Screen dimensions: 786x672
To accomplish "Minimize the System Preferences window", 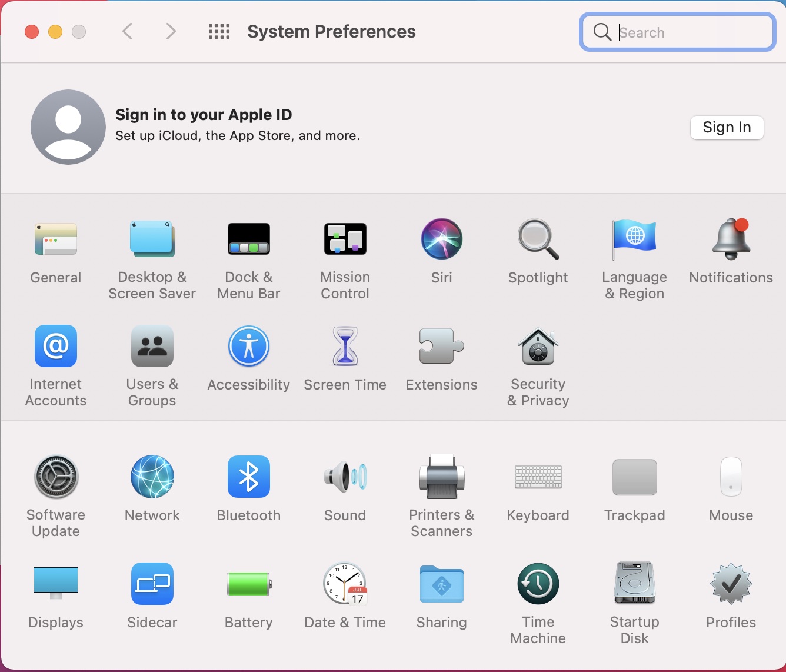I will pos(55,32).
